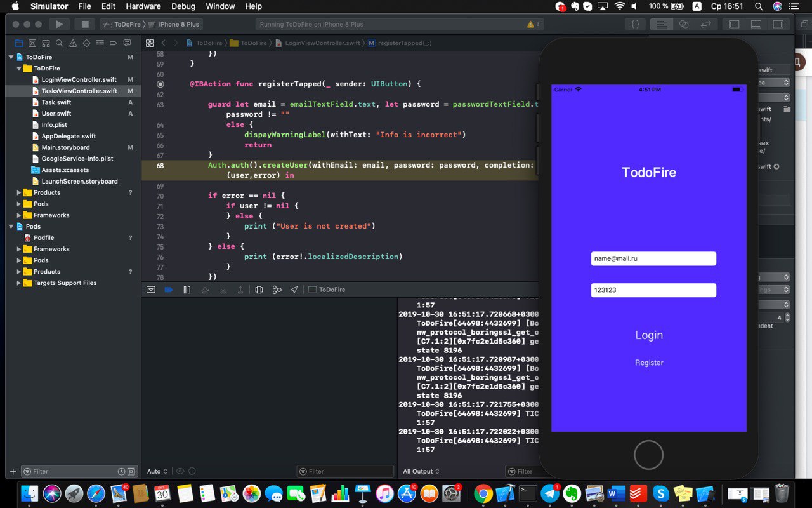812x508 pixels.
Task: Click the Step into debug icon
Action: click(x=223, y=290)
